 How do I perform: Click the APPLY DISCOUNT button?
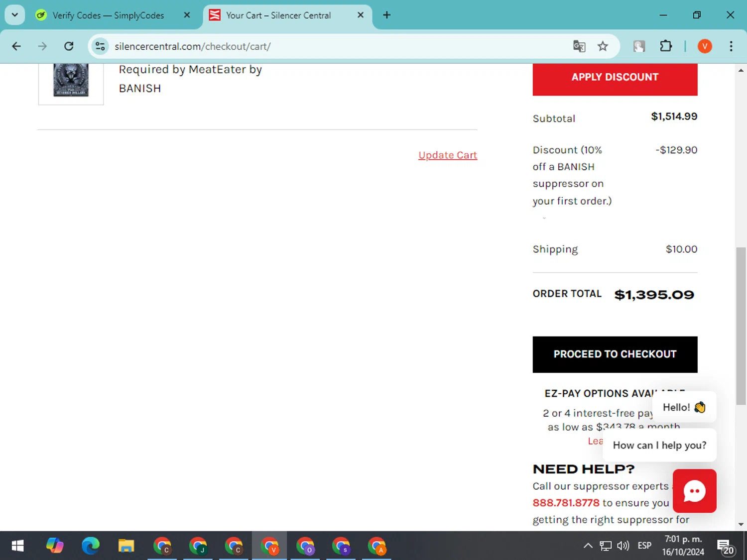point(615,78)
